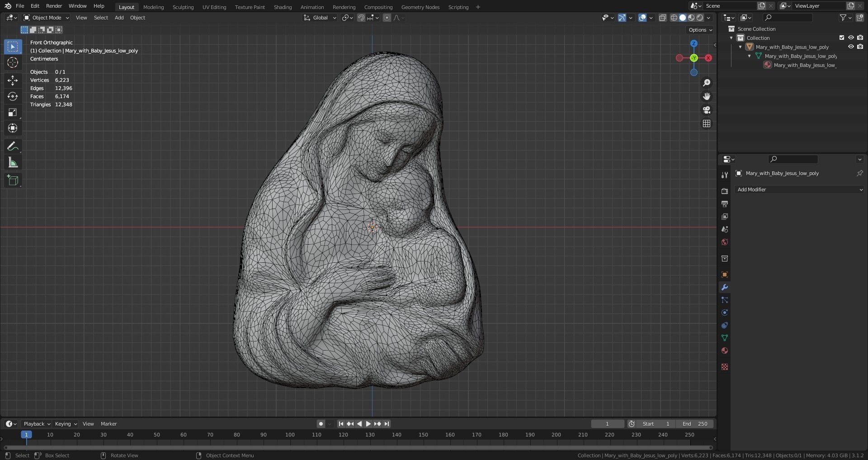
Task: Open the File menu
Action: pos(20,6)
